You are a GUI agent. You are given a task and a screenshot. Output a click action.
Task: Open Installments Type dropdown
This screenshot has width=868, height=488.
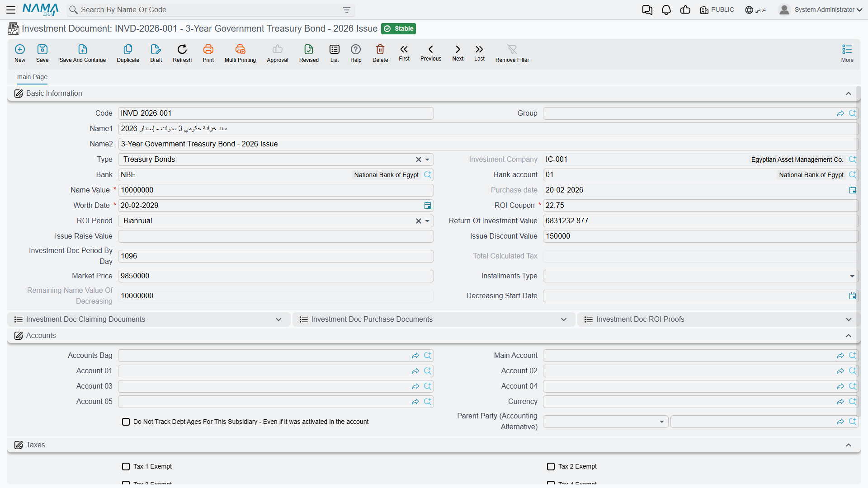pos(852,276)
